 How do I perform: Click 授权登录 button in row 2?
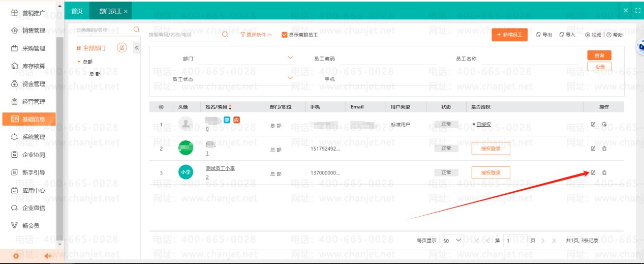(491, 148)
